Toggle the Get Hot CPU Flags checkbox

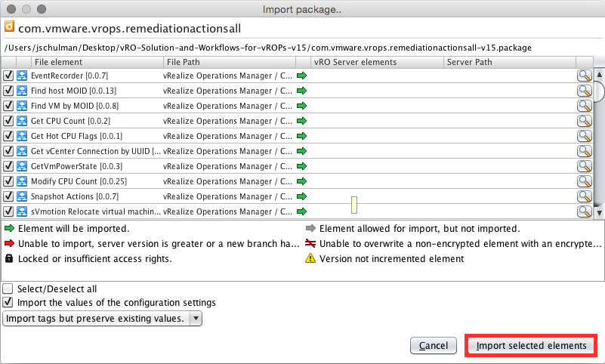coord(8,136)
